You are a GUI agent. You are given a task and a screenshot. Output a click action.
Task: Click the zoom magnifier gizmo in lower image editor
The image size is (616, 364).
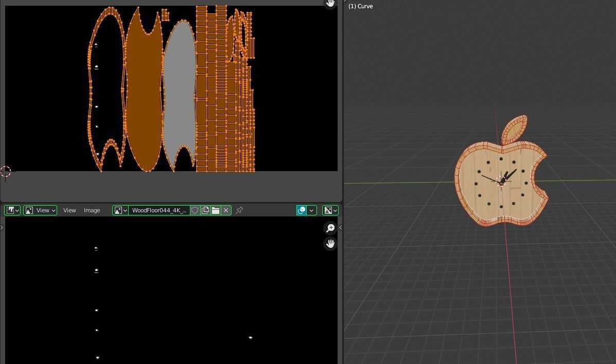coord(330,228)
